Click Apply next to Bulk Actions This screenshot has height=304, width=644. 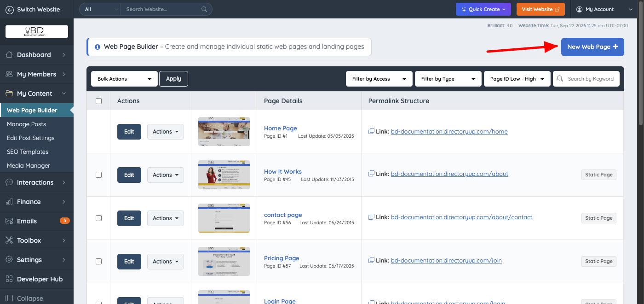[x=173, y=79]
